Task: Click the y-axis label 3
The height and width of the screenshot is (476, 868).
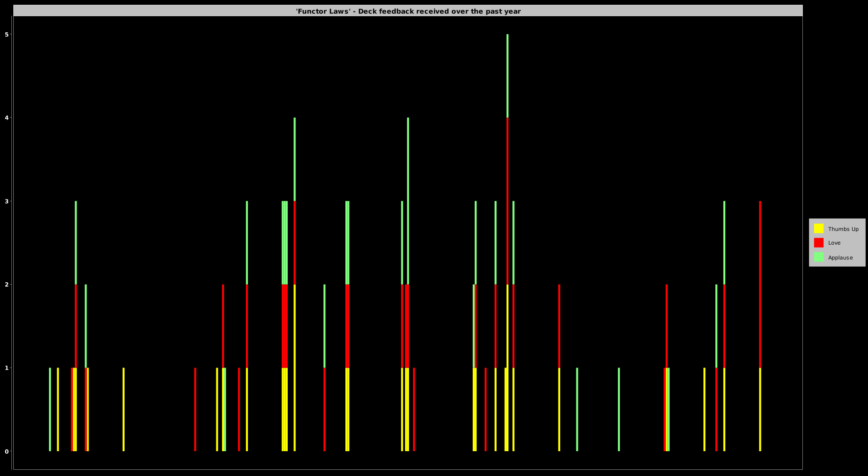Action: (x=7, y=201)
